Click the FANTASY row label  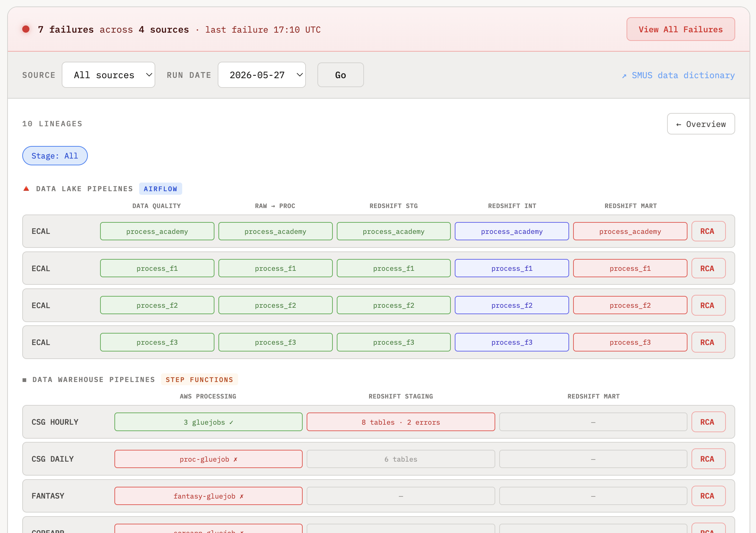[48, 496]
